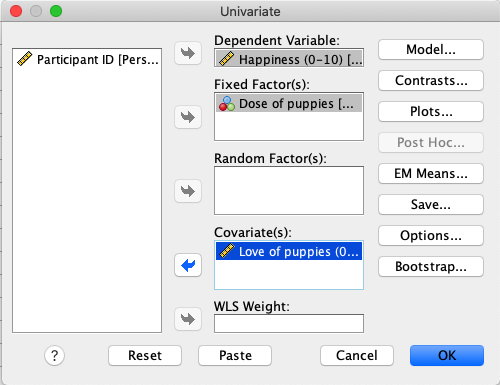Click the Paste button
500x385 pixels.
[235, 356]
